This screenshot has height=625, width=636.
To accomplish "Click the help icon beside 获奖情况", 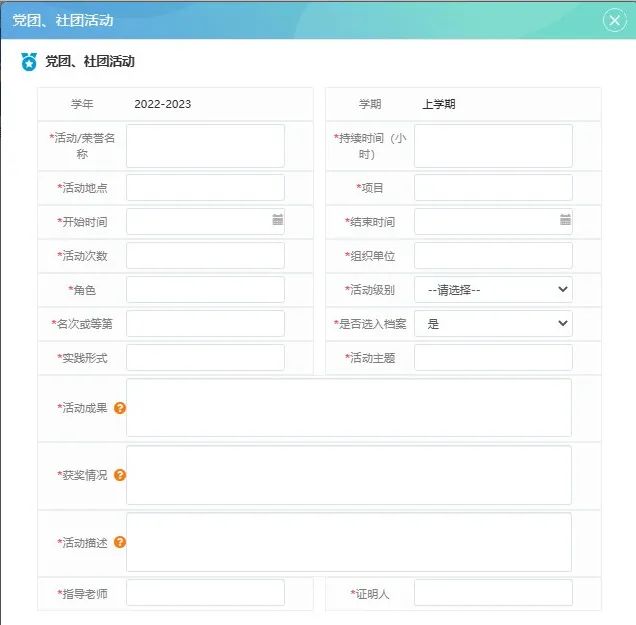I will 120,475.
